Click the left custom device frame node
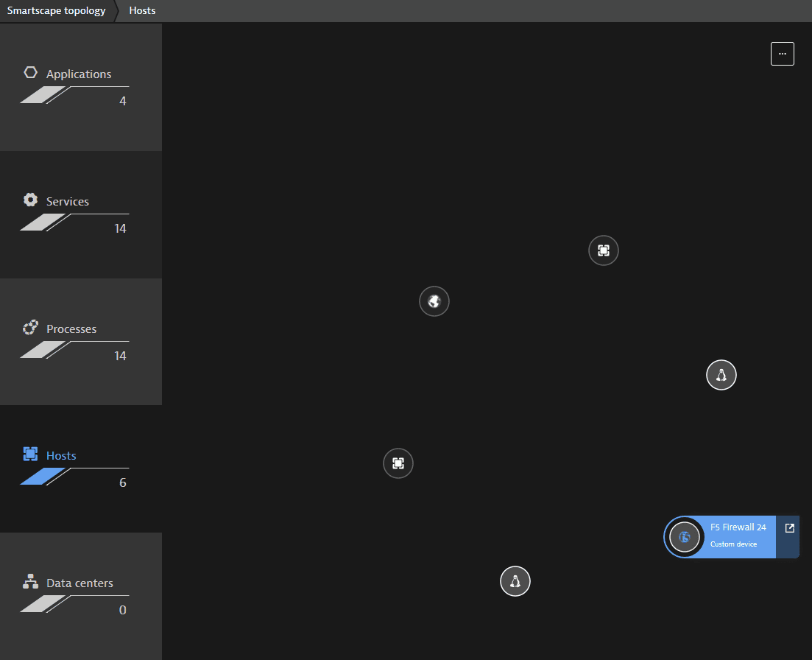 [398, 463]
